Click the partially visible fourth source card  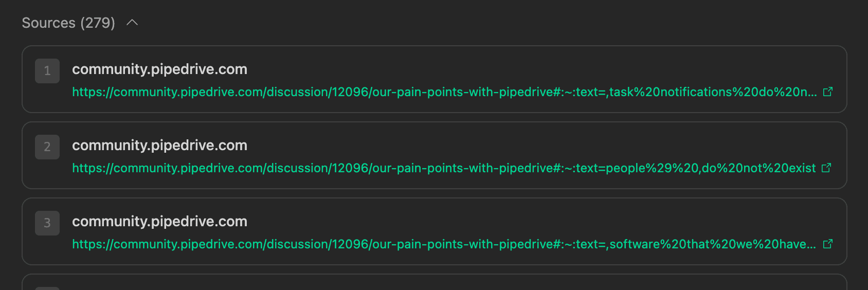click(x=435, y=283)
